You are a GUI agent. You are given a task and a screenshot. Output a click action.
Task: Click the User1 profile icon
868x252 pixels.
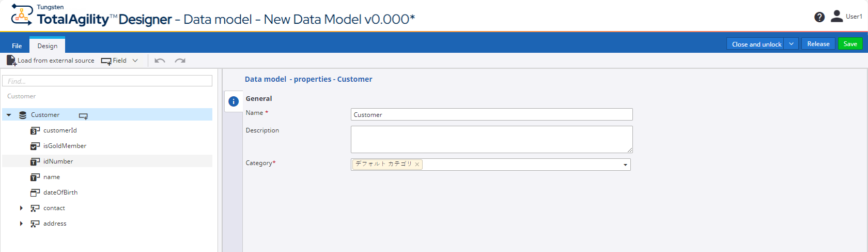pyautogui.click(x=836, y=17)
